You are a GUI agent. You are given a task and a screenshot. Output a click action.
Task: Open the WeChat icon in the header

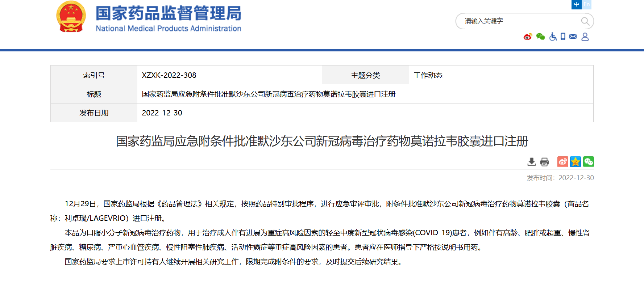(x=540, y=37)
